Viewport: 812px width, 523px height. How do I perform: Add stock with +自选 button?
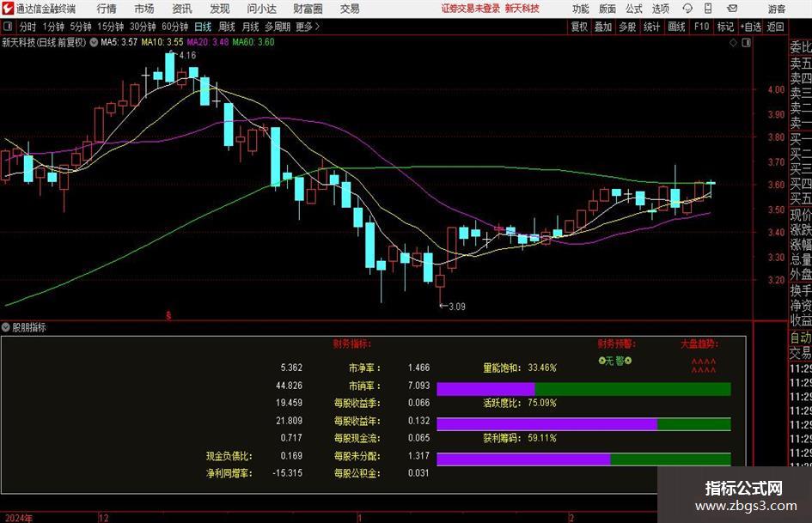click(x=750, y=27)
